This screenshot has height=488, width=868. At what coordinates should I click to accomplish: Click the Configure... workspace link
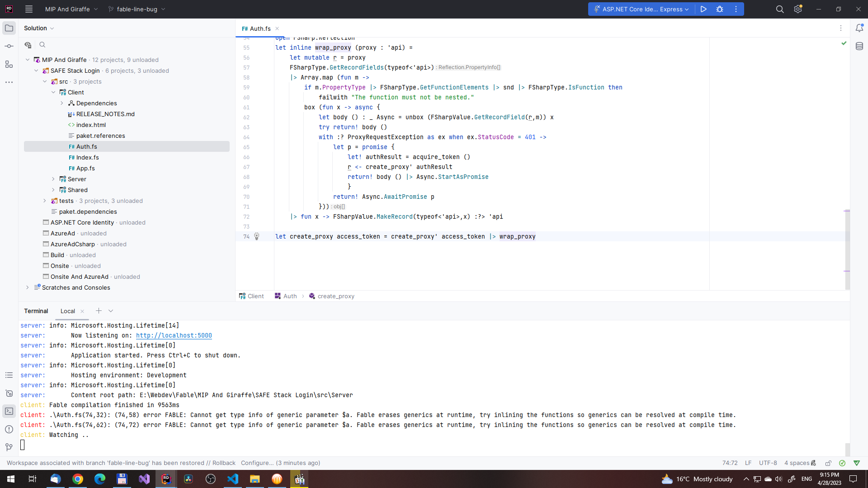tap(257, 463)
